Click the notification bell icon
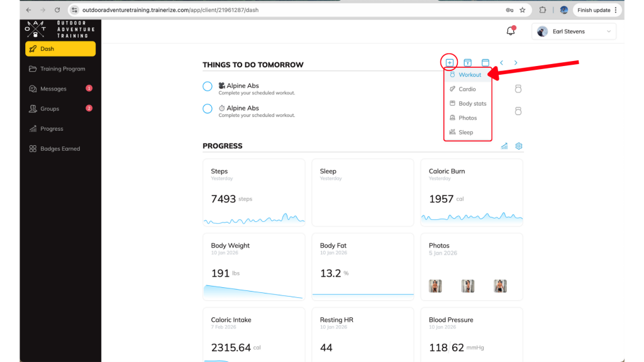644x362 pixels. (x=511, y=31)
